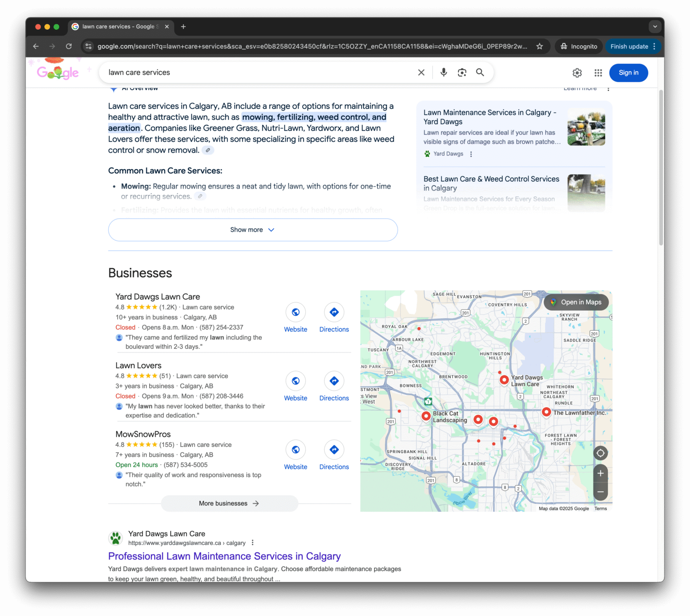The height and width of the screenshot is (616, 690).
Task: Reload the page
Action: pyautogui.click(x=69, y=46)
